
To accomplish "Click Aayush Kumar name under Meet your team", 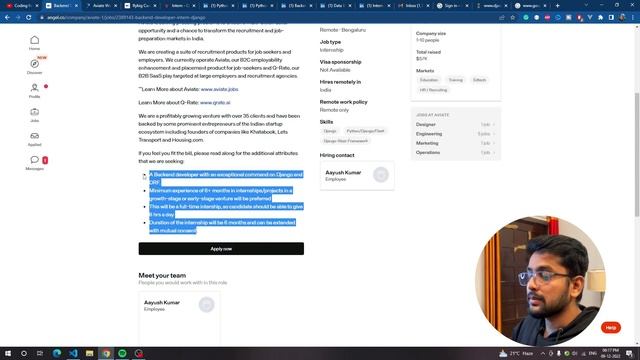I will pos(162,302).
